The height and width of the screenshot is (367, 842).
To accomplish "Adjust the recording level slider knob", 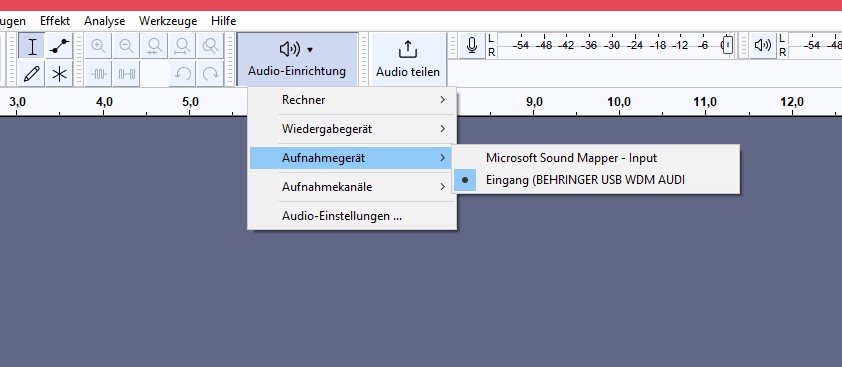I will (728, 45).
